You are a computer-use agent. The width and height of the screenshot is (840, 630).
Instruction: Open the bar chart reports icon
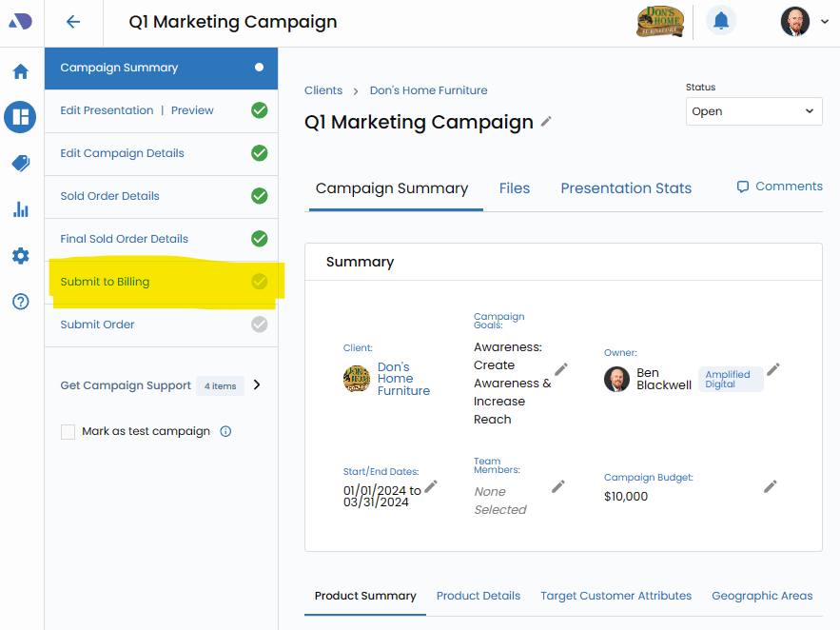20,209
